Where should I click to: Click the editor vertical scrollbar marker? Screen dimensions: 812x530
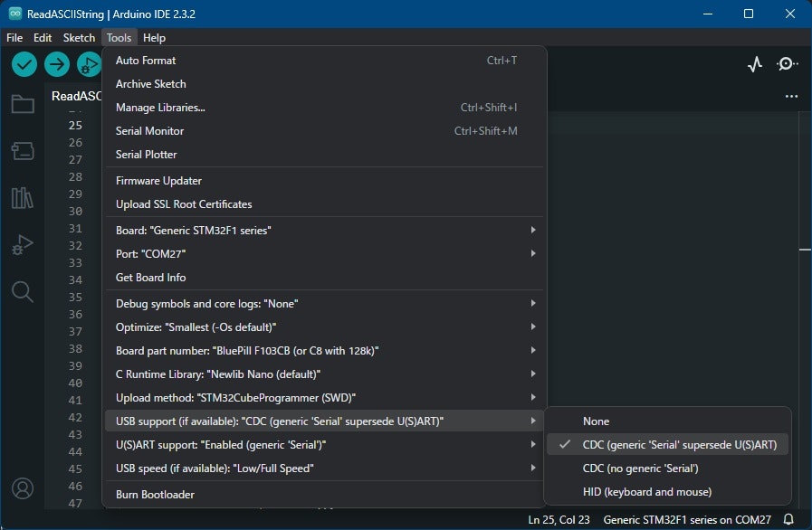[805, 250]
